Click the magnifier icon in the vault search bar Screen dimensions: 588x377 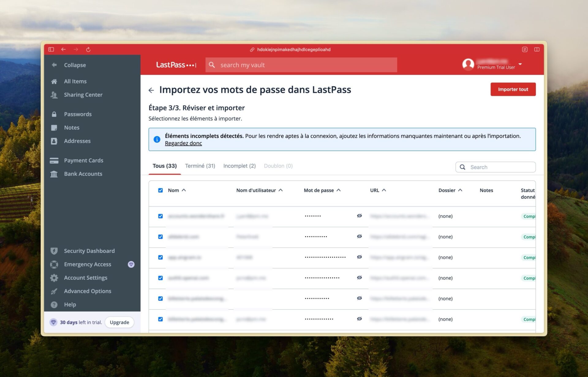click(x=212, y=65)
